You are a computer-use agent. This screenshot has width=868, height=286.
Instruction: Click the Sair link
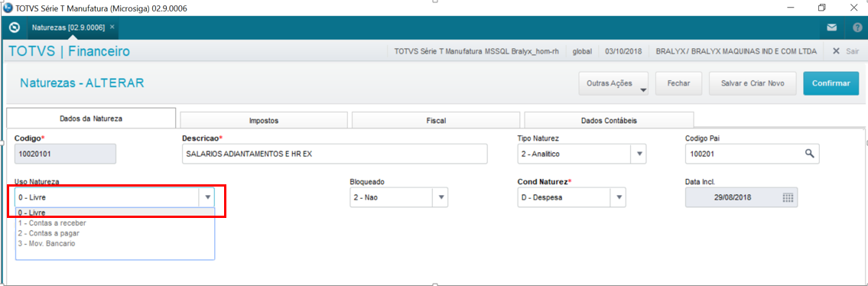[x=852, y=51]
